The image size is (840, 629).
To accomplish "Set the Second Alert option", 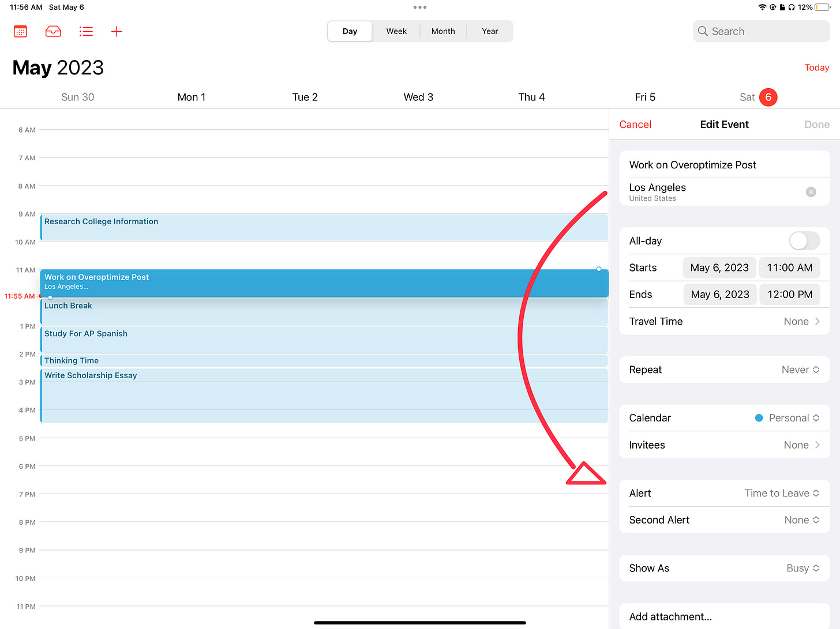I will click(x=725, y=520).
